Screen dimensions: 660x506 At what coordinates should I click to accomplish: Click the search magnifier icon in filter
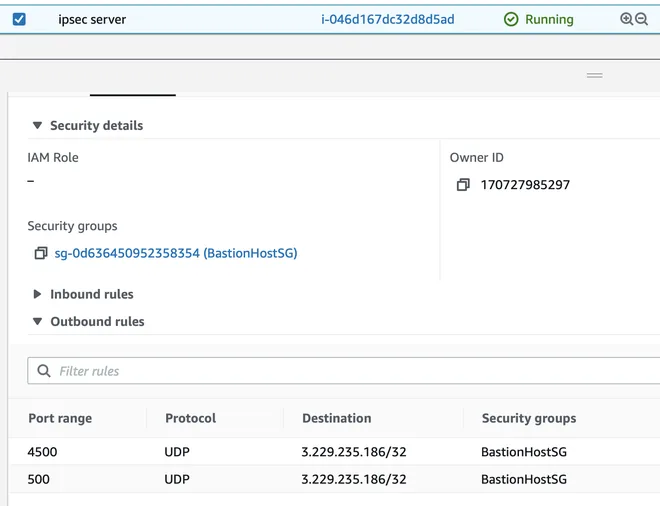pyautogui.click(x=44, y=371)
